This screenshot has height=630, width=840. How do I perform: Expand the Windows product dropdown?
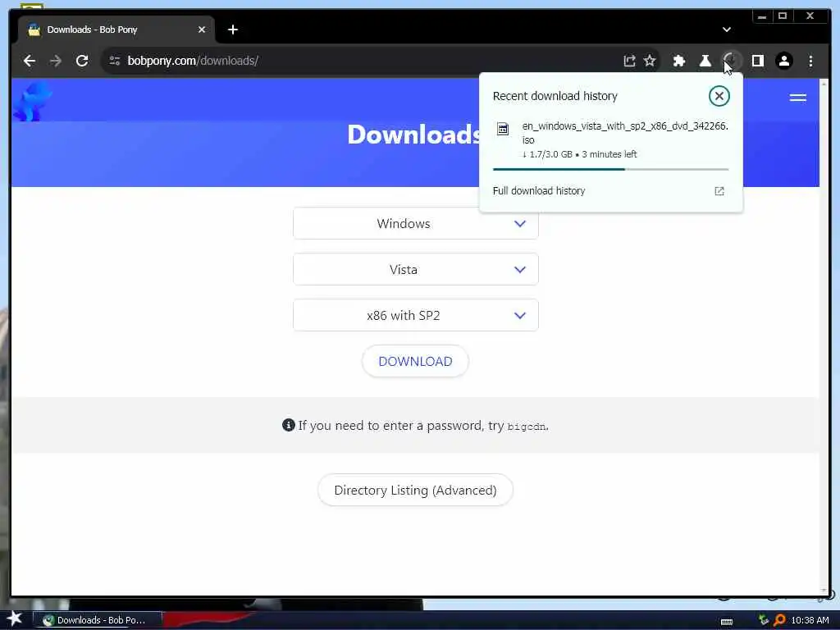[416, 223]
